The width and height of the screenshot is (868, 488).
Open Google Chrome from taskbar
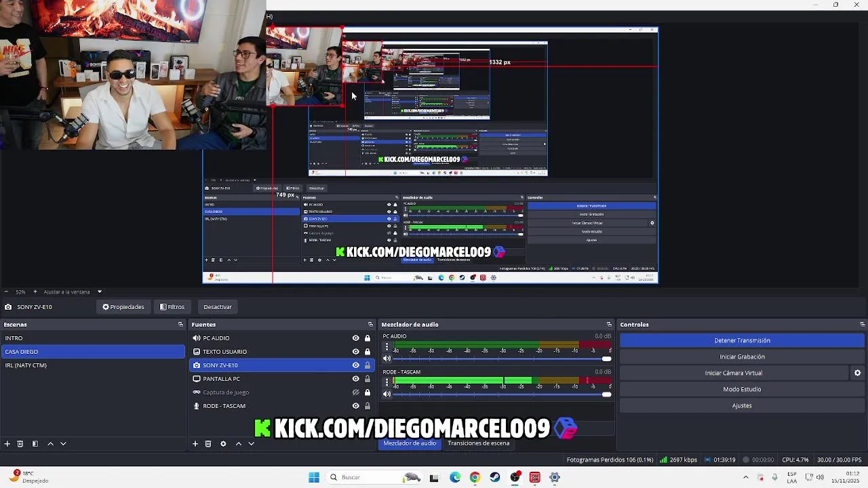[475, 477]
